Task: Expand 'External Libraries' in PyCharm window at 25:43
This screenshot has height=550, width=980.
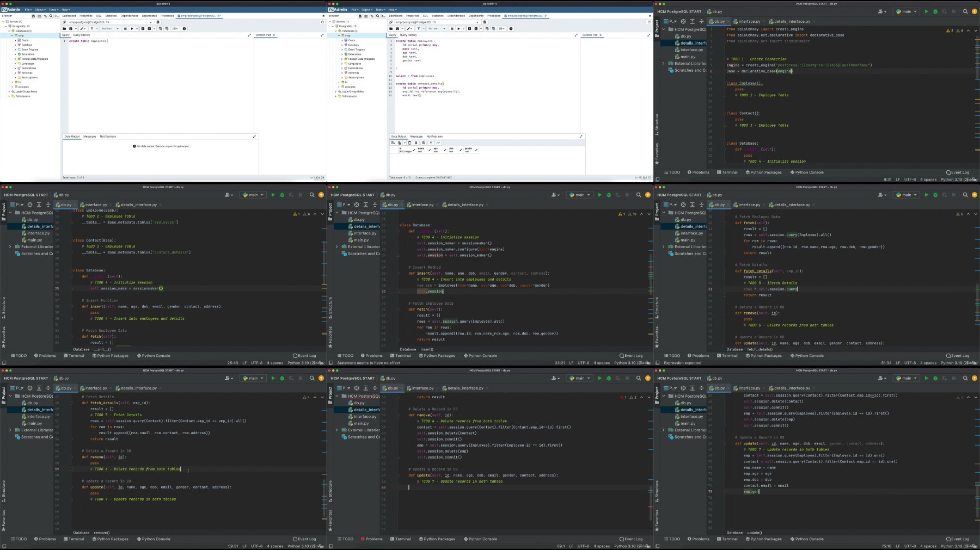Action: pyautogui.click(x=10, y=246)
